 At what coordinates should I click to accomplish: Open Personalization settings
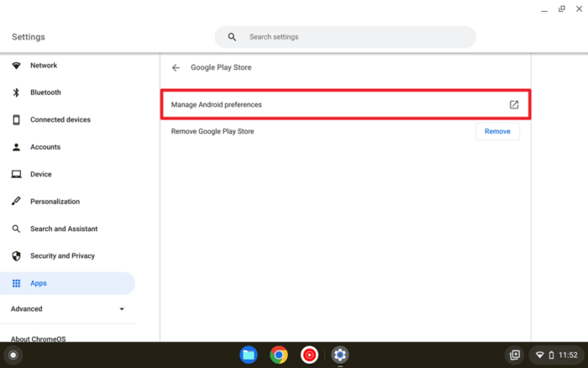(67, 202)
